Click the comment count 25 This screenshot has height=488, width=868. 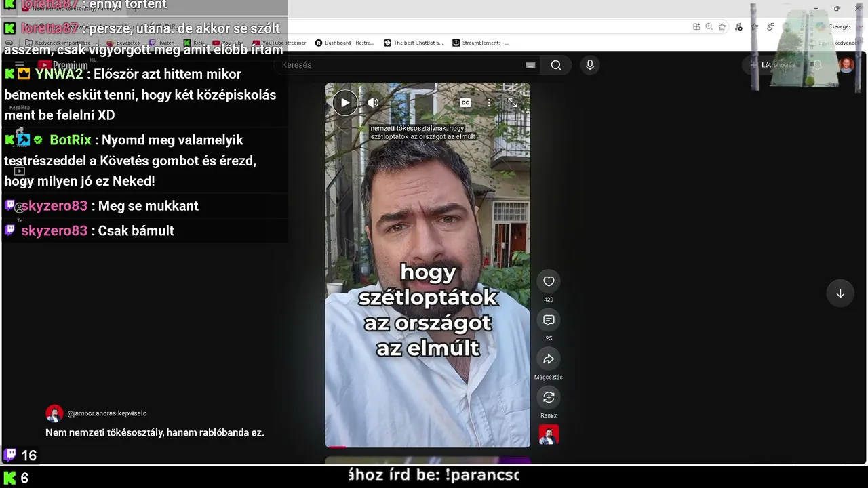point(549,338)
